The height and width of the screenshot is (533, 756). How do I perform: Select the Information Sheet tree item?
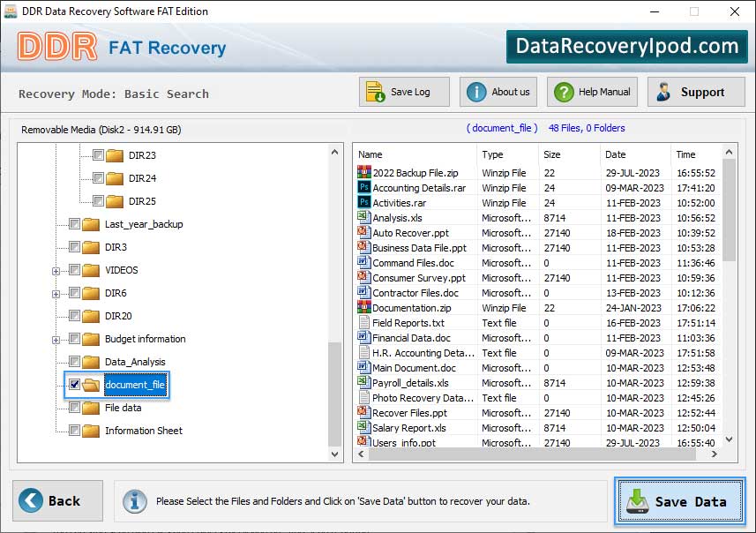click(144, 431)
